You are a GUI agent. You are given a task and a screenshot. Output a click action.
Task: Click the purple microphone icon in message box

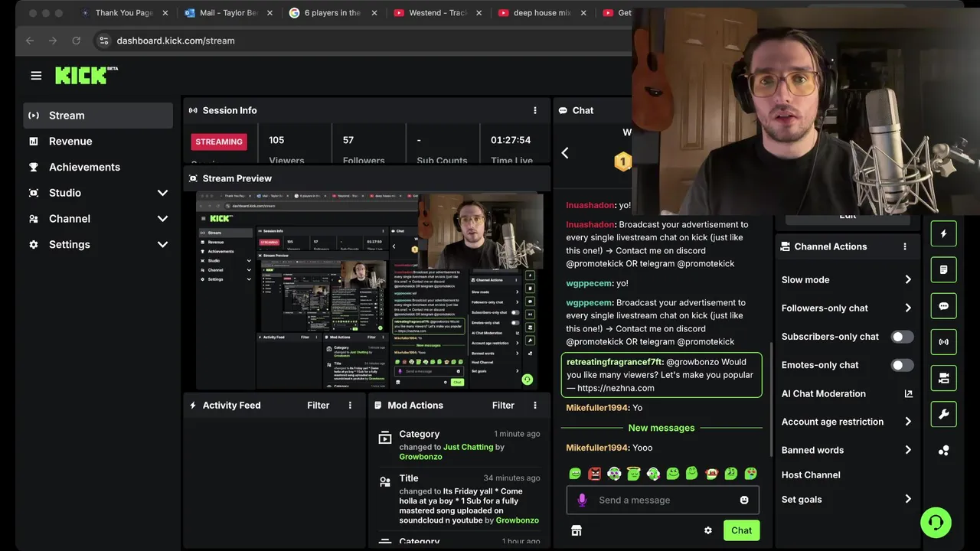582,500
